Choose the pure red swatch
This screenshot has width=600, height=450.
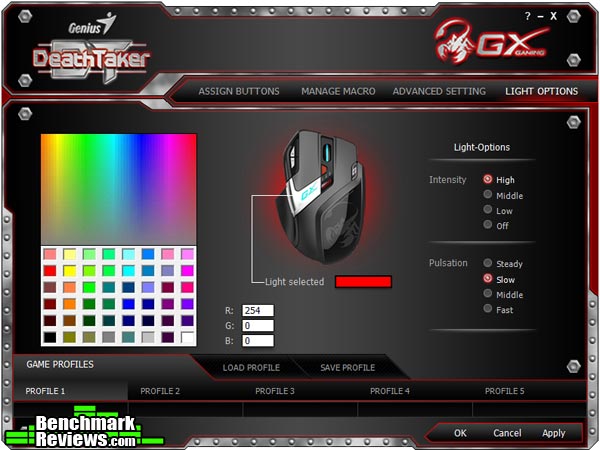tap(50, 271)
